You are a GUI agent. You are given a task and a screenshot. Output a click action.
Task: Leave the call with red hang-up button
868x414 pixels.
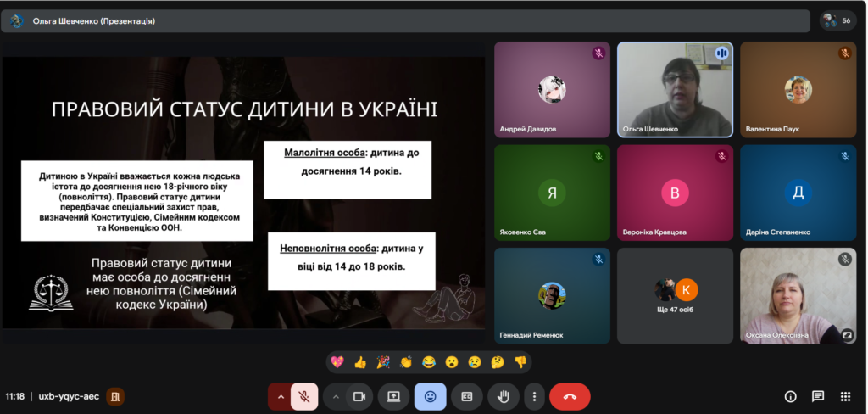tap(570, 396)
